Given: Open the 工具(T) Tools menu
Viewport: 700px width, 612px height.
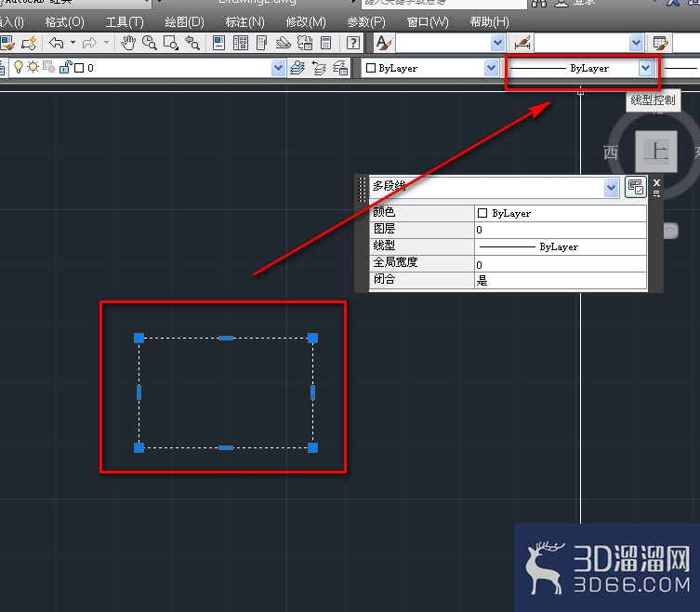Looking at the screenshot, I should point(125,22).
